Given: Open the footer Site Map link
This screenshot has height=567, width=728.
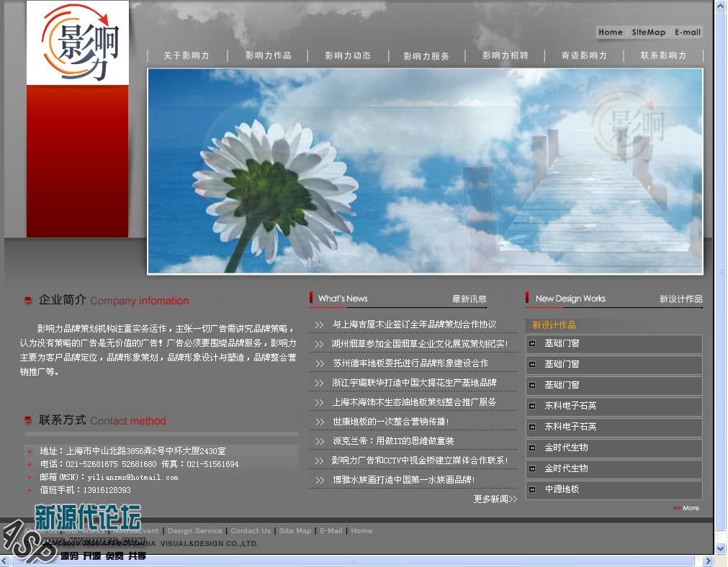Looking at the screenshot, I should [x=295, y=531].
